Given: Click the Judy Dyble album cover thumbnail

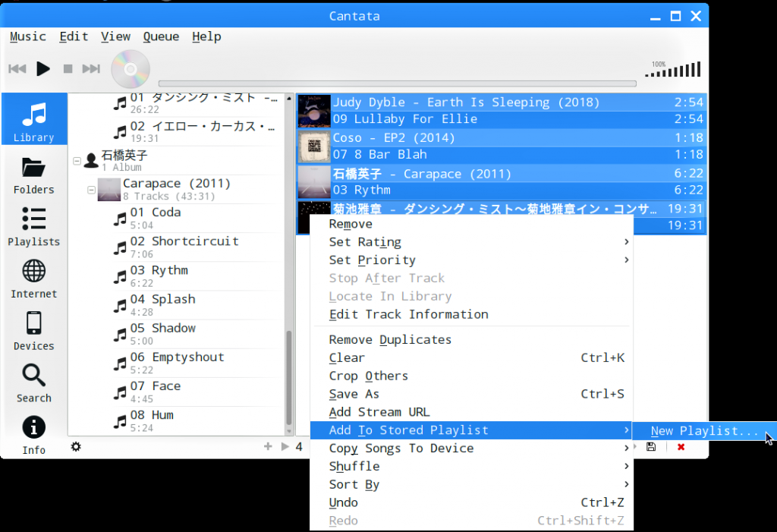Looking at the screenshot, I should (x=314, y=111).
